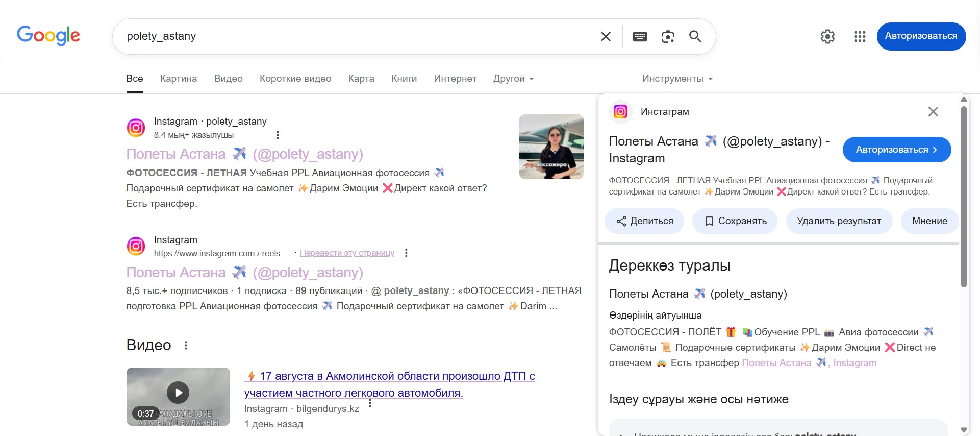Open the 17 августа ДТП video link
Image resolution: width=980 pixels, height=436 pixels.
tap(390, 384)
